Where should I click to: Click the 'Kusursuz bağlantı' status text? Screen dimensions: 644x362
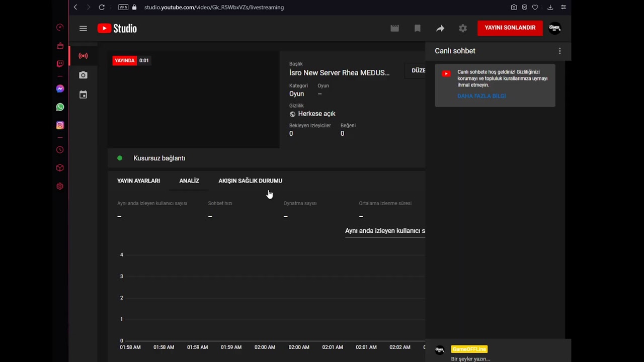coord(159,158)
